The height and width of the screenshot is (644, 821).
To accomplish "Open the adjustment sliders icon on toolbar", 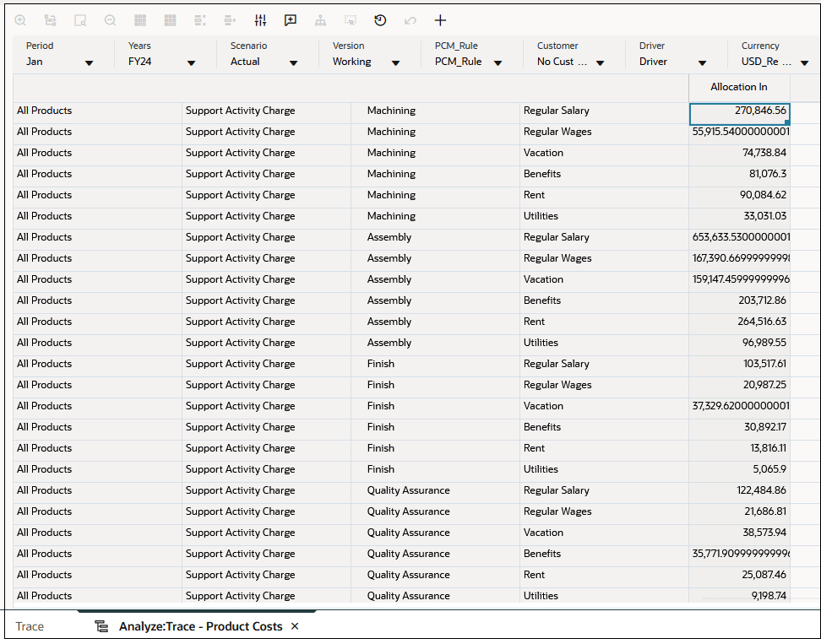I will tap(260, 20).
